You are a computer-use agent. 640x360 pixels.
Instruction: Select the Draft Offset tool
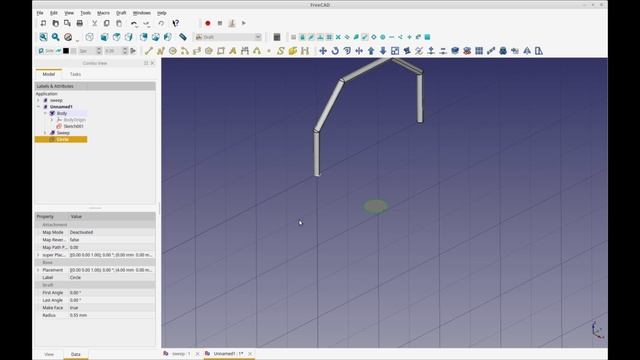coord(347,51)
